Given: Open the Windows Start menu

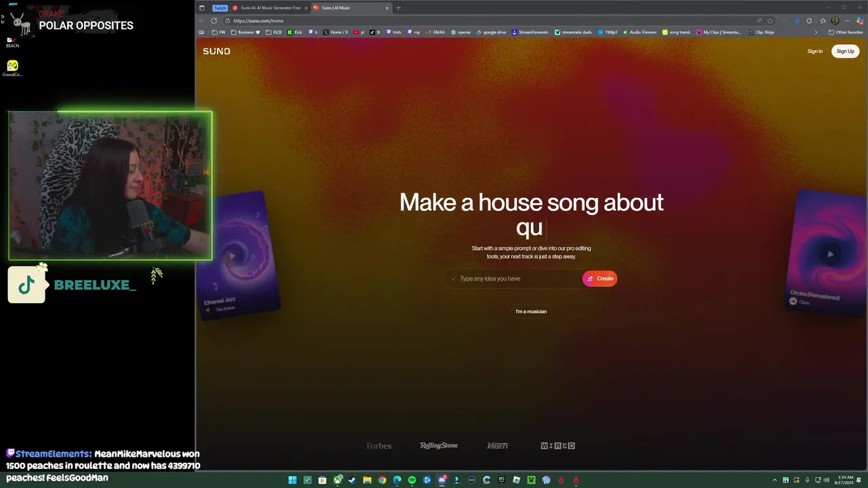Looking at the screenshot, I should 292,480.
